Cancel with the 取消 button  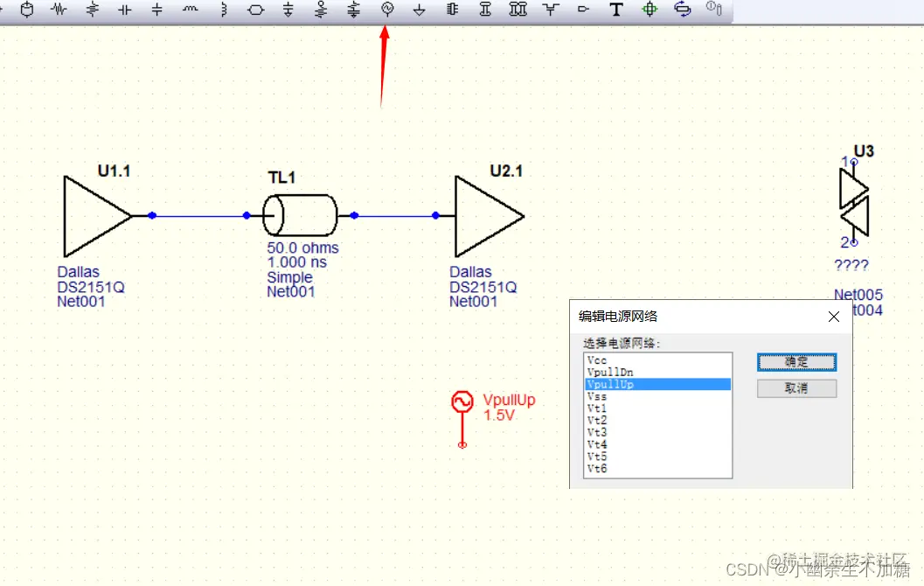click(x=796, y=388)
